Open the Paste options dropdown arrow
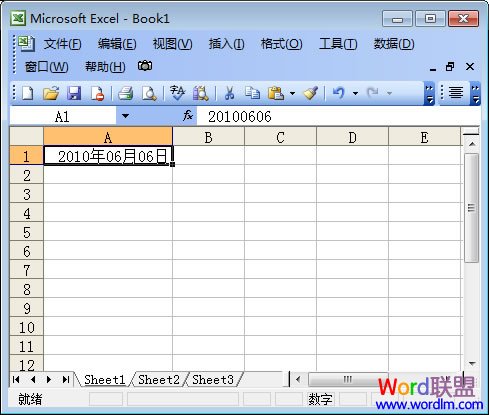The width and height of the screenshot is (489, 415). click(x=292, y=93)
